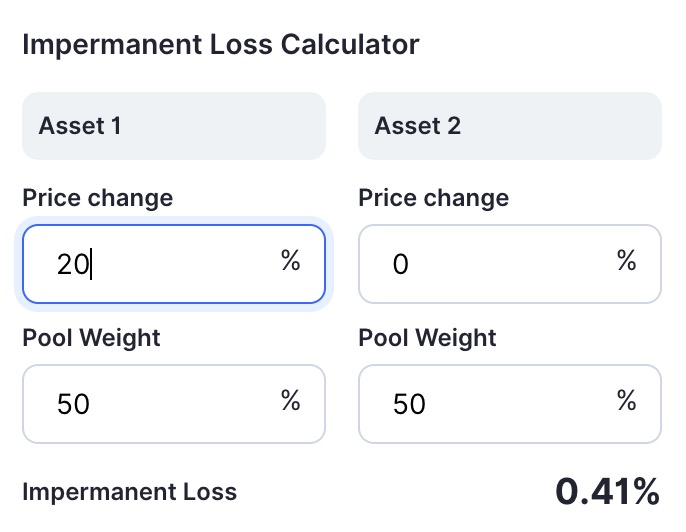
Task: Select the Asset 2 pool weight input
Action: point(510,404)
